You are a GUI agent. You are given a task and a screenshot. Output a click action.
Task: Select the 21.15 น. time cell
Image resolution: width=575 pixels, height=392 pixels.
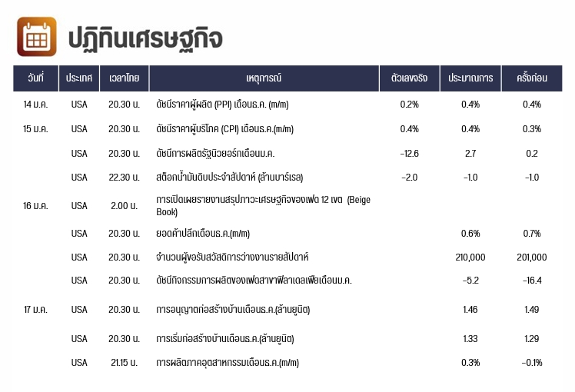pyautogui.click(x=125, y=363)
